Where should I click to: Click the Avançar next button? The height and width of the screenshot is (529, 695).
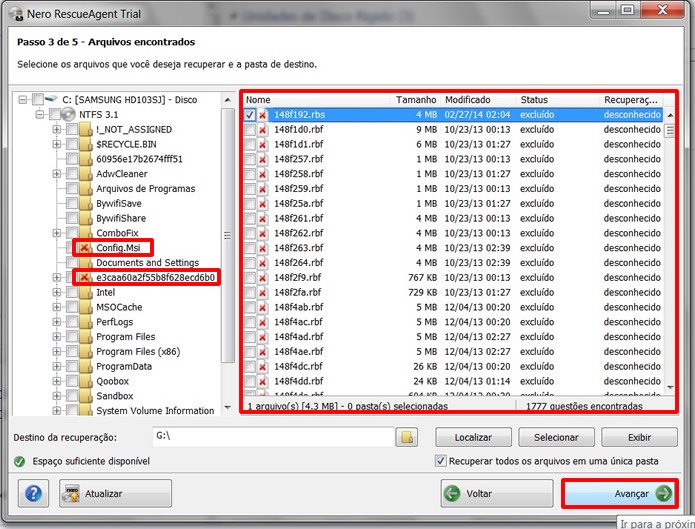pos(620,494)
